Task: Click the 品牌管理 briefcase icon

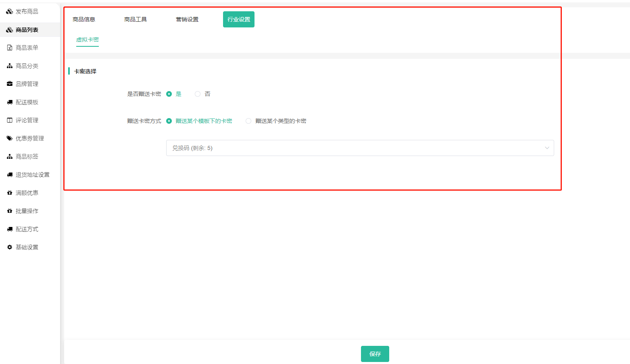Action: (x=10, y=84)
